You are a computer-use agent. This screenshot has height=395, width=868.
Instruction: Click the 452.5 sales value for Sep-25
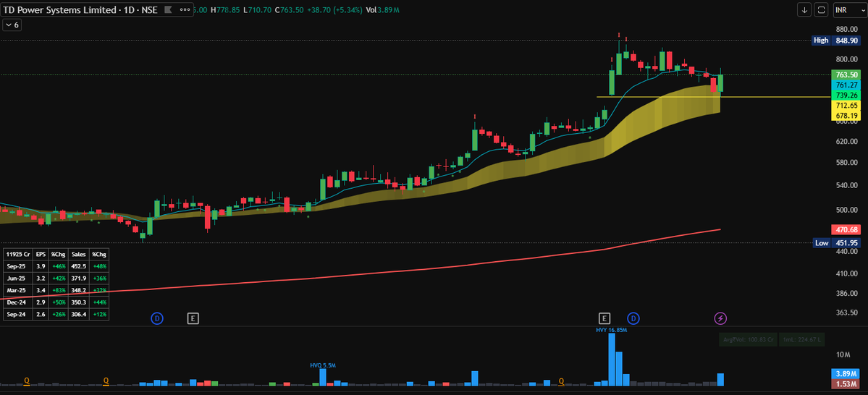(x=78, y=266)
